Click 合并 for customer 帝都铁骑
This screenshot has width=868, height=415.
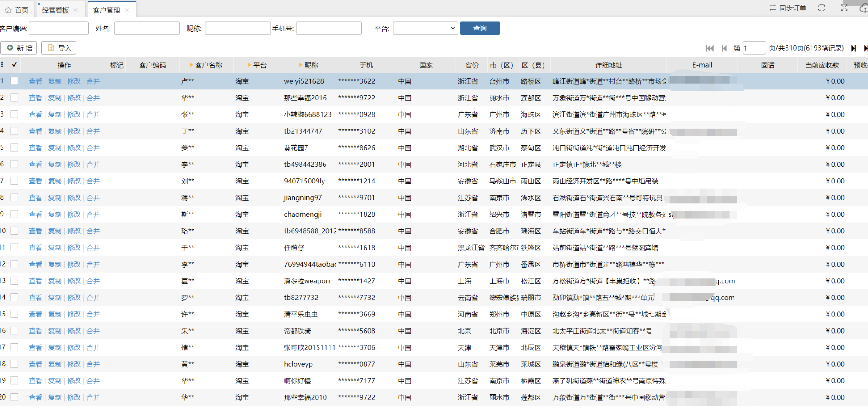pyautogui.click(x=93, y=331)
